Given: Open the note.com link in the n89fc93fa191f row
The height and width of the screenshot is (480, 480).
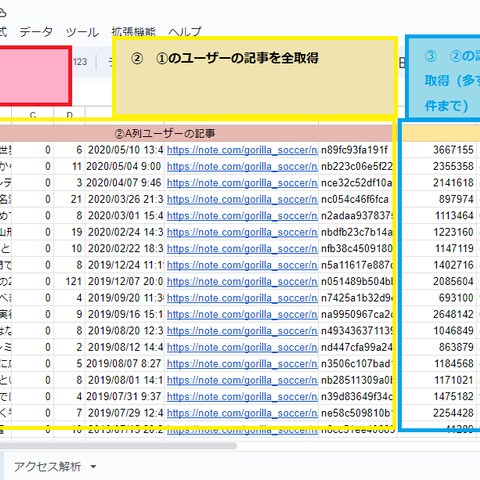Looking at the screenshot, I should tap(242, 150).
